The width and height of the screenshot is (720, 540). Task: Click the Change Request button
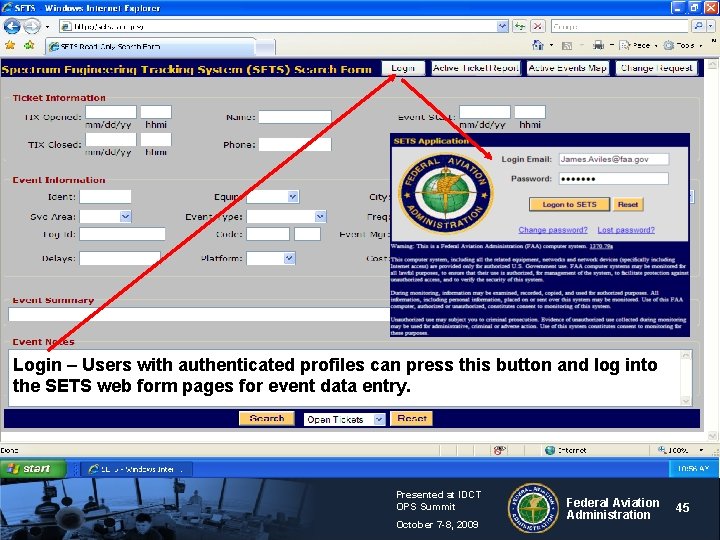point(656,68)
